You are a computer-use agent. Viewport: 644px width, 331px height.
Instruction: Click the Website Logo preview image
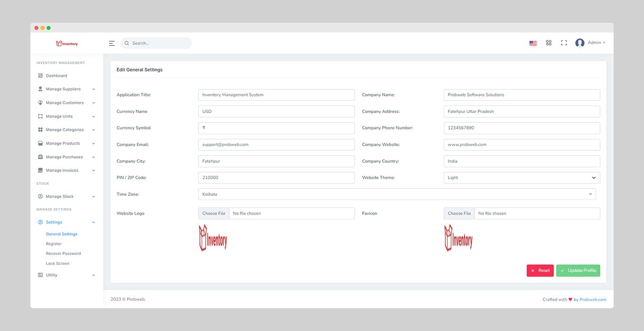[213, 238]
